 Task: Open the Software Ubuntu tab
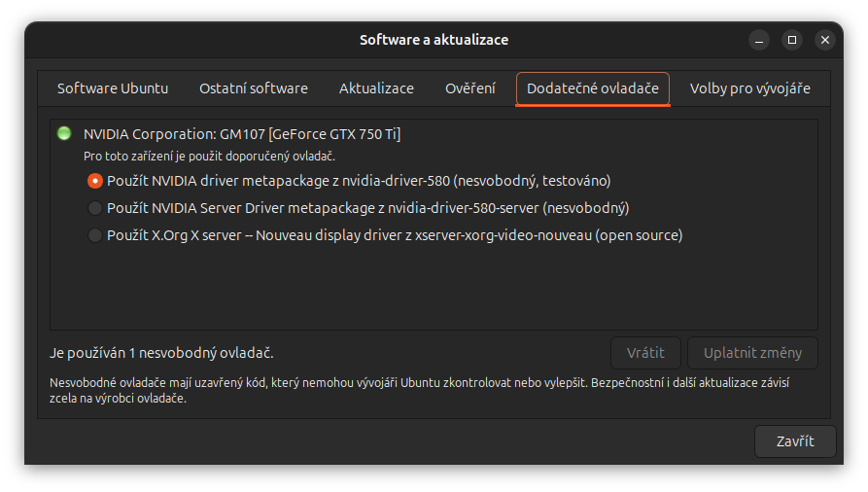tap(113, 88)
